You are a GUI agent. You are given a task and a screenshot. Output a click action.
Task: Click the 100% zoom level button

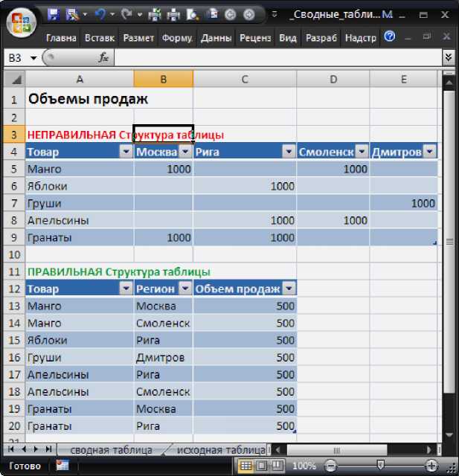pos(304,466)
